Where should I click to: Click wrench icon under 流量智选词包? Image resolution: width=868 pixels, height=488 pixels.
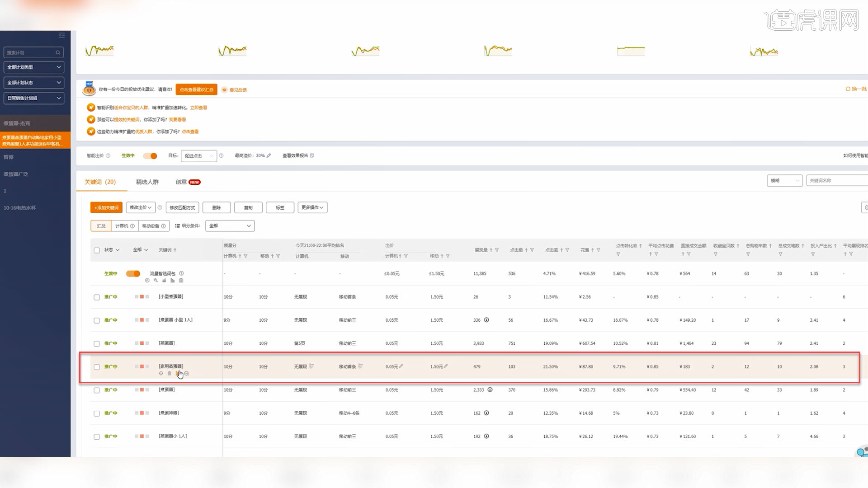click(156, 280)
